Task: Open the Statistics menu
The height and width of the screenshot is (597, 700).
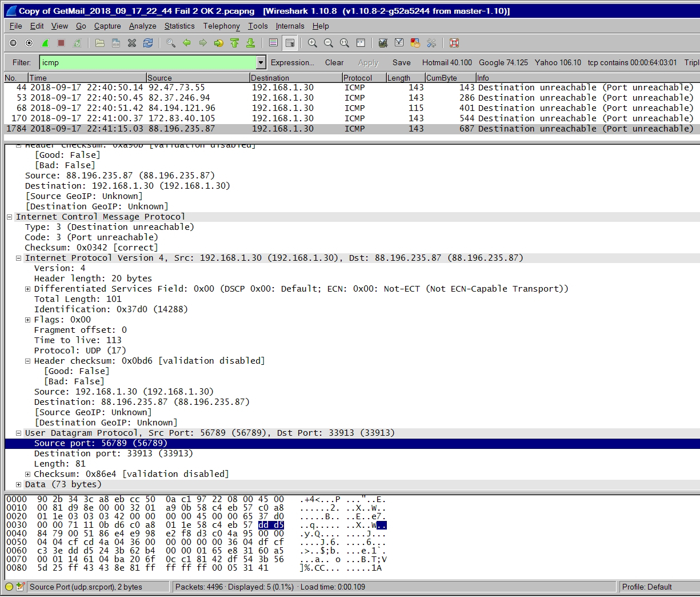Action: pyautogui.click(x=179, y=26)
